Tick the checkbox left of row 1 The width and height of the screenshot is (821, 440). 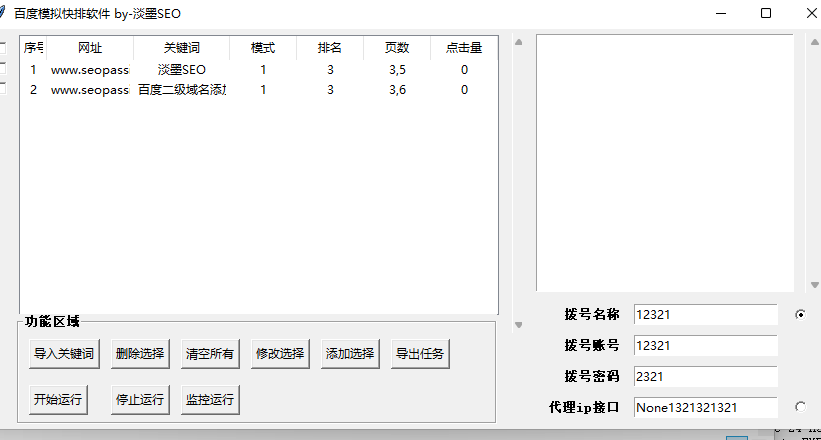point(2,68)
